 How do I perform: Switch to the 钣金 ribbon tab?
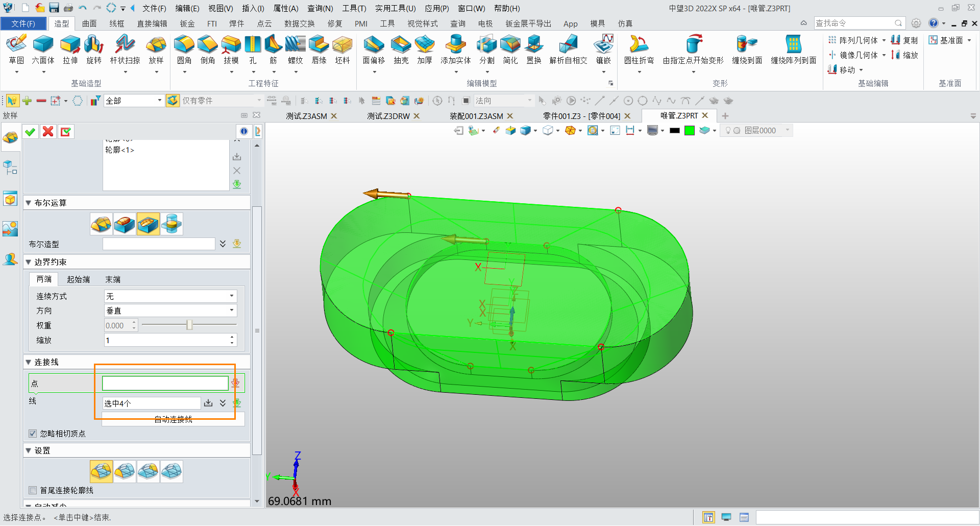click(x=187, y=23)
